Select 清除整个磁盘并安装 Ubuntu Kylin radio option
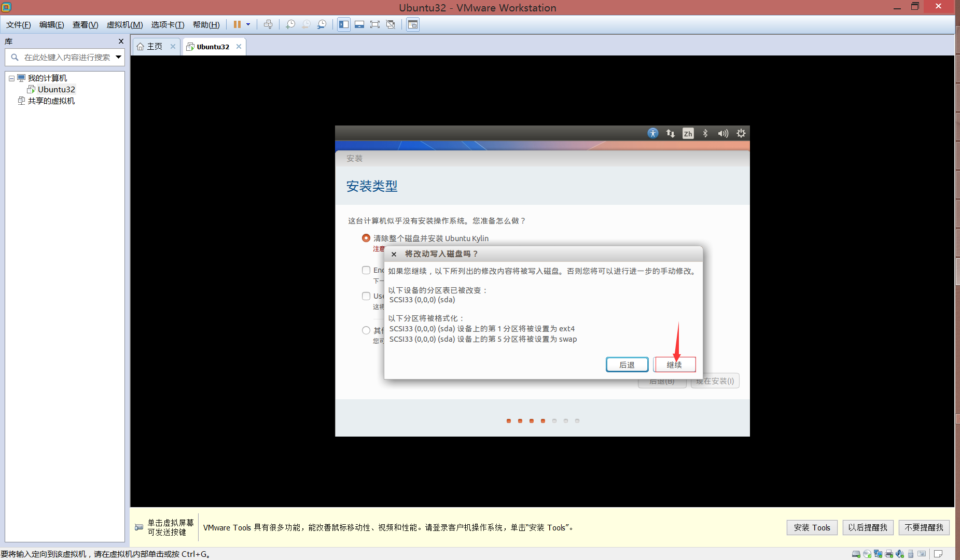The width and height of the screenshot is (960, 560). click(x=366, y=238)
